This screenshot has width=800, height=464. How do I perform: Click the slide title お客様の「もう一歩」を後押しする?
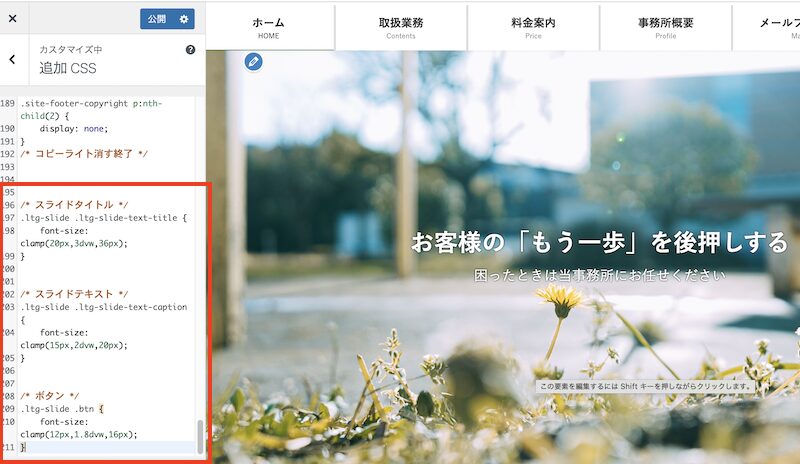click(599, 242)
